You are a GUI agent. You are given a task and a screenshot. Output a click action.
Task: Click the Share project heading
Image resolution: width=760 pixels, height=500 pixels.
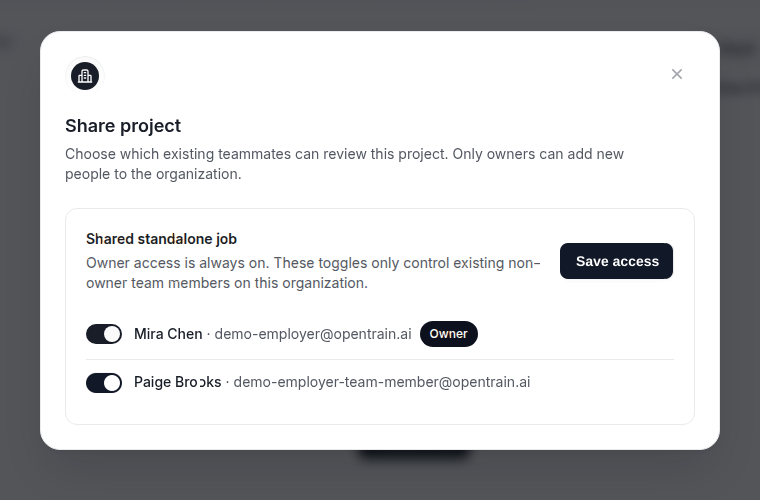point(123,125)
